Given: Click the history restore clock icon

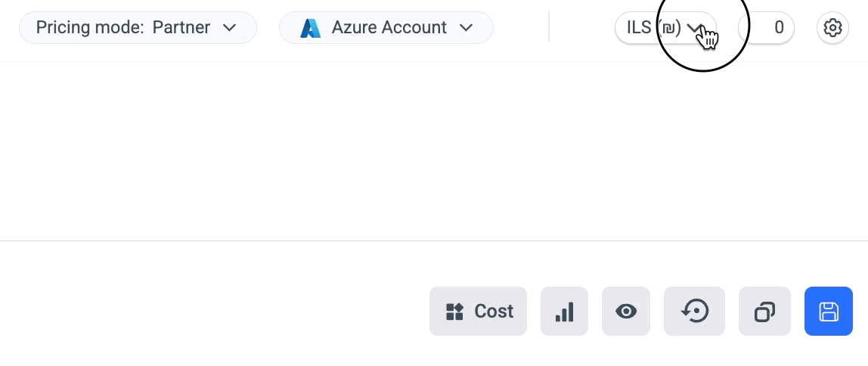Looking at the screenshot, I should [x=694, y=312].
